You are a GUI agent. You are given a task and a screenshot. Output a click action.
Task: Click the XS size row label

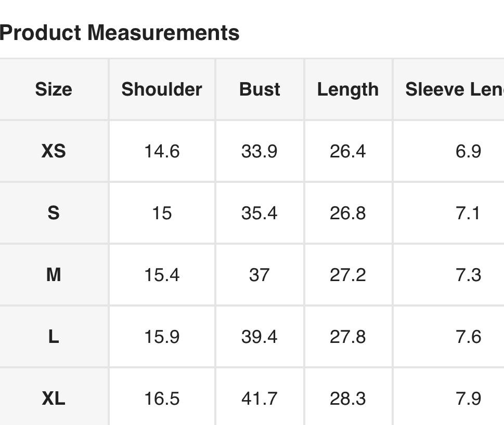54,151
